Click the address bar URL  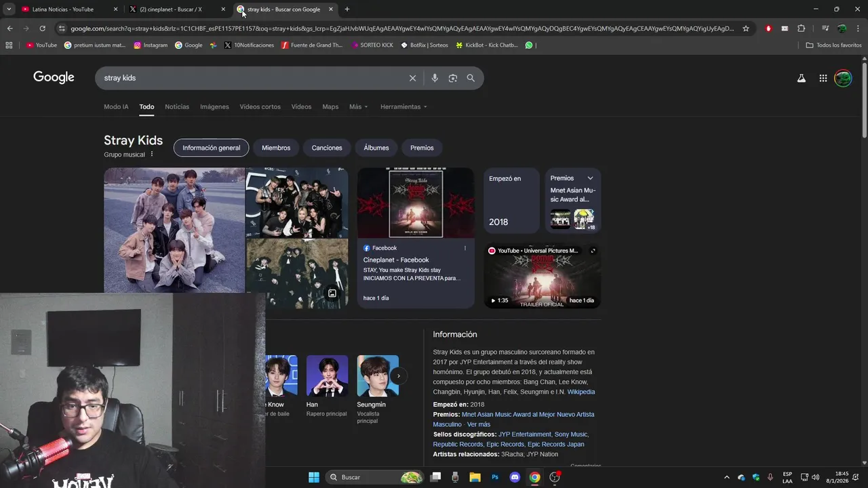pos(402,28)
